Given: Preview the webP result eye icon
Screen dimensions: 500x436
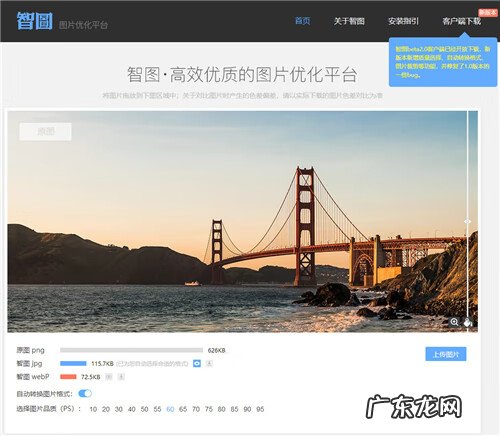Looking at the screenshot, I should tap(109, 377).
